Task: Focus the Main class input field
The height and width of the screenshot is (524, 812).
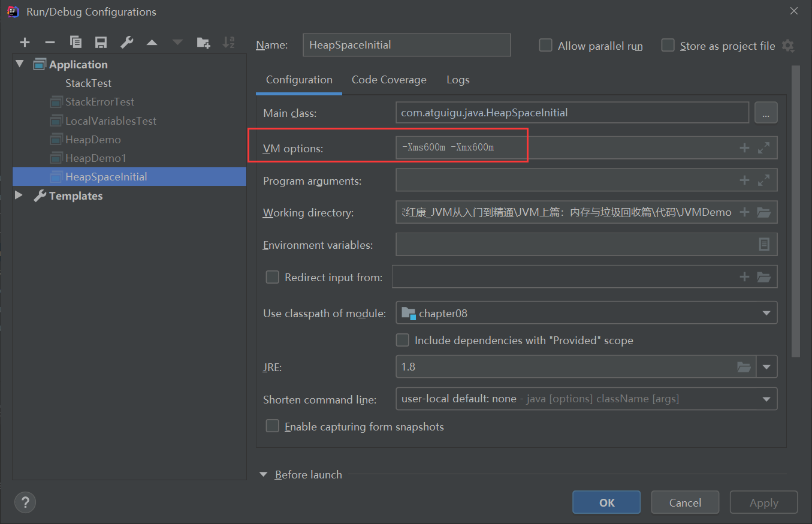Action: 572,113
